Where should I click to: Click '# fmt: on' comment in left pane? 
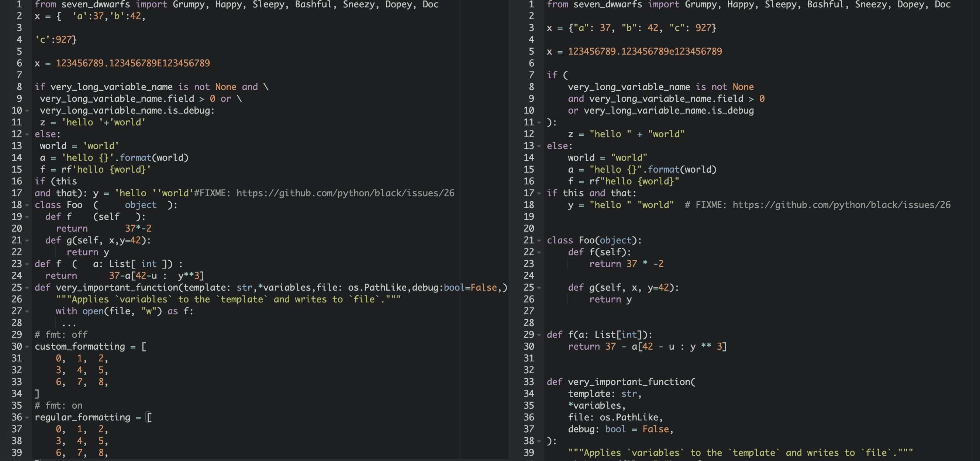(x=58, y=405)
